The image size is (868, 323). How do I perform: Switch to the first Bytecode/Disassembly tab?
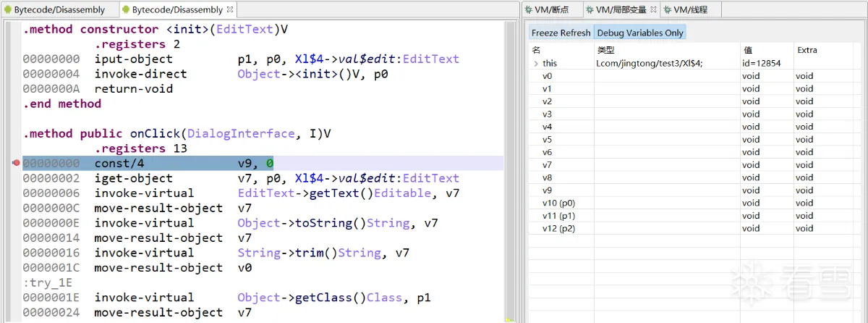pyautogui.click(x=54, y=10)
